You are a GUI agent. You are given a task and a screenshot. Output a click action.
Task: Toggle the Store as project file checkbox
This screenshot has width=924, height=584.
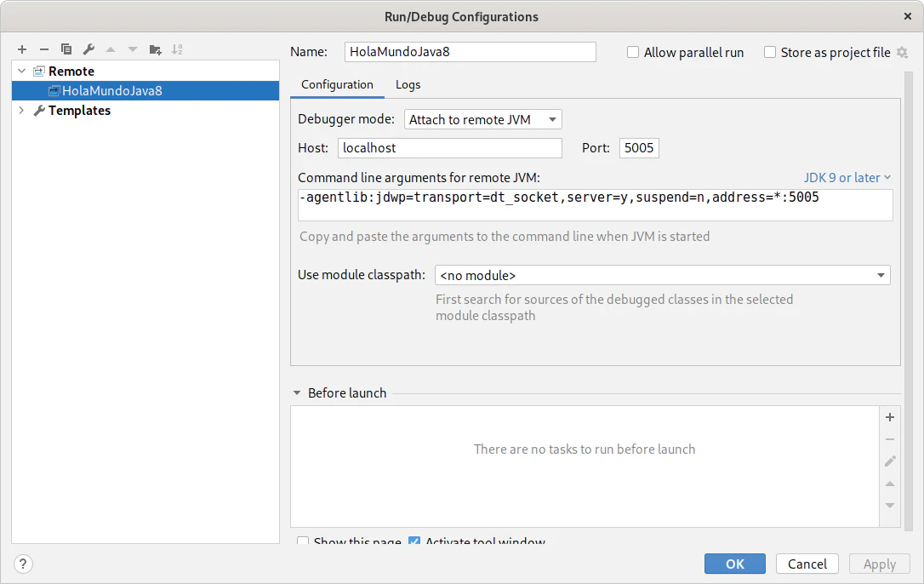click(x=770, y=52)
